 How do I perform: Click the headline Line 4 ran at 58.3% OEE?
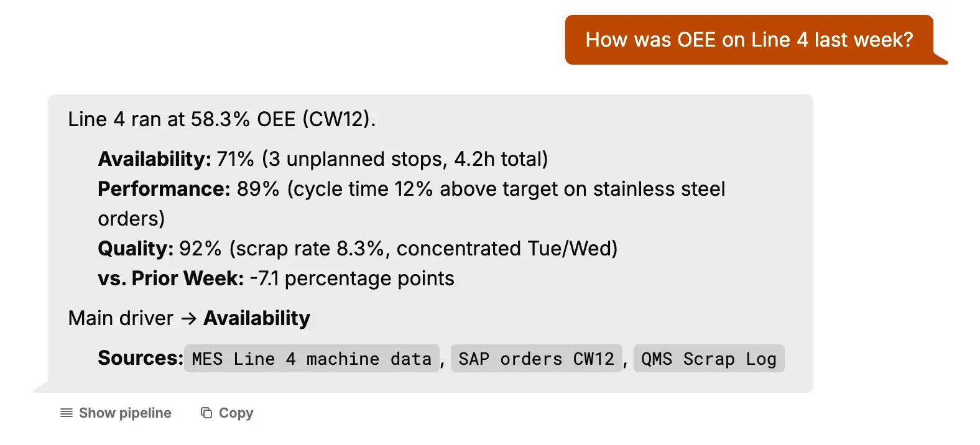[x=221, y=119]
